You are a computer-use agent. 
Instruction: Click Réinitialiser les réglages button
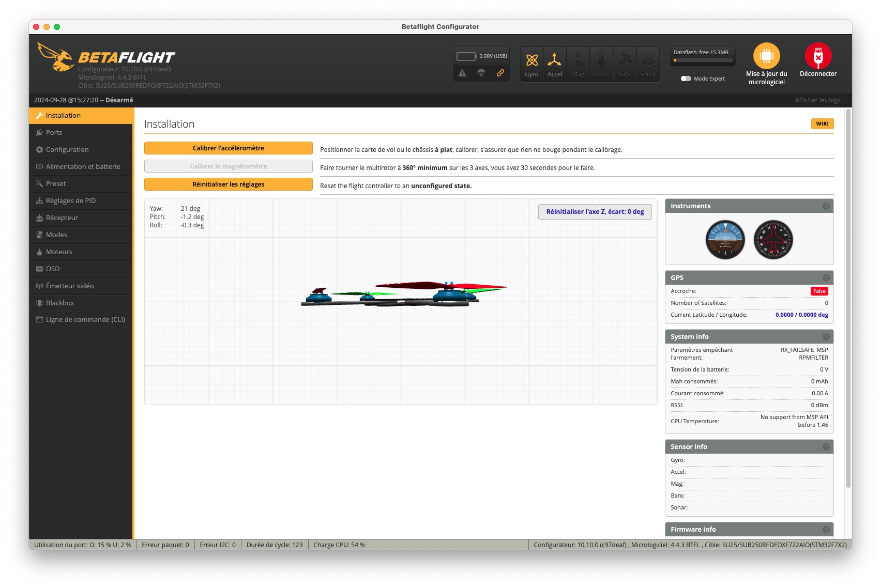coord(229,184)
